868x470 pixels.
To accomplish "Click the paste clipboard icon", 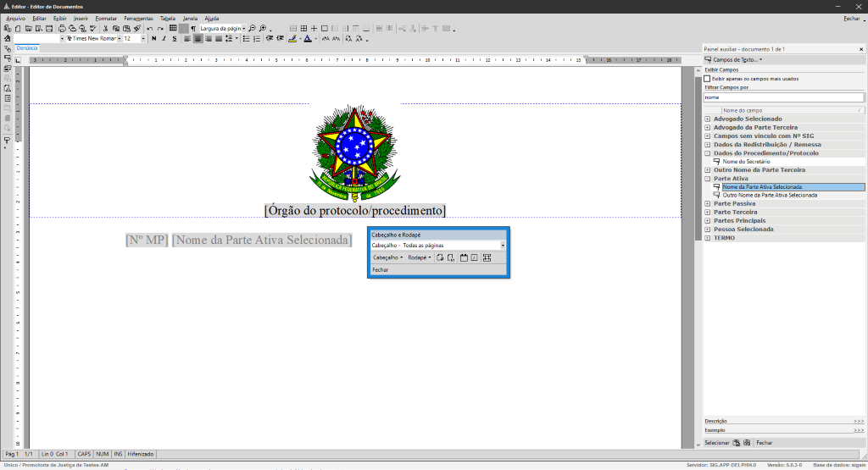I will (x=126, y=29).
